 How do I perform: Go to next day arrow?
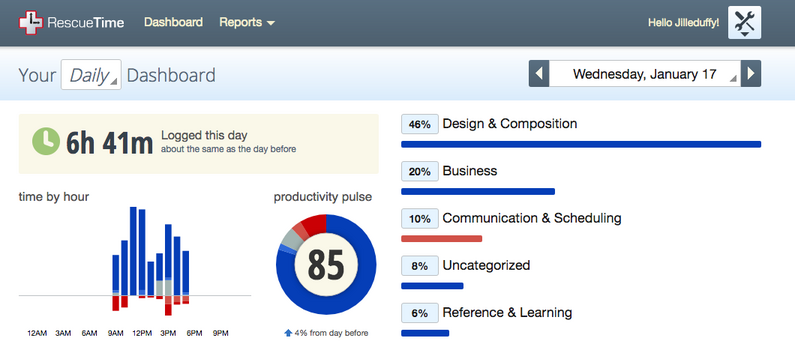point(751,74)
